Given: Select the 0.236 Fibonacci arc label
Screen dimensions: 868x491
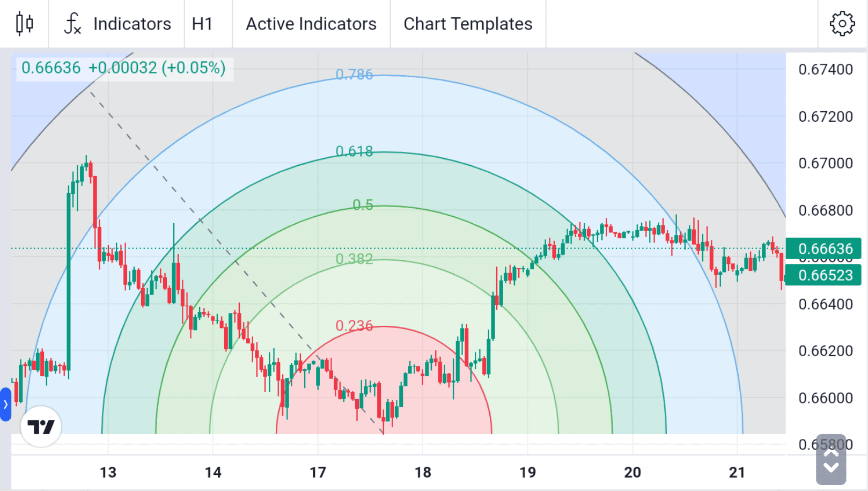Looking at the screenshot, I should pos(354,326).
